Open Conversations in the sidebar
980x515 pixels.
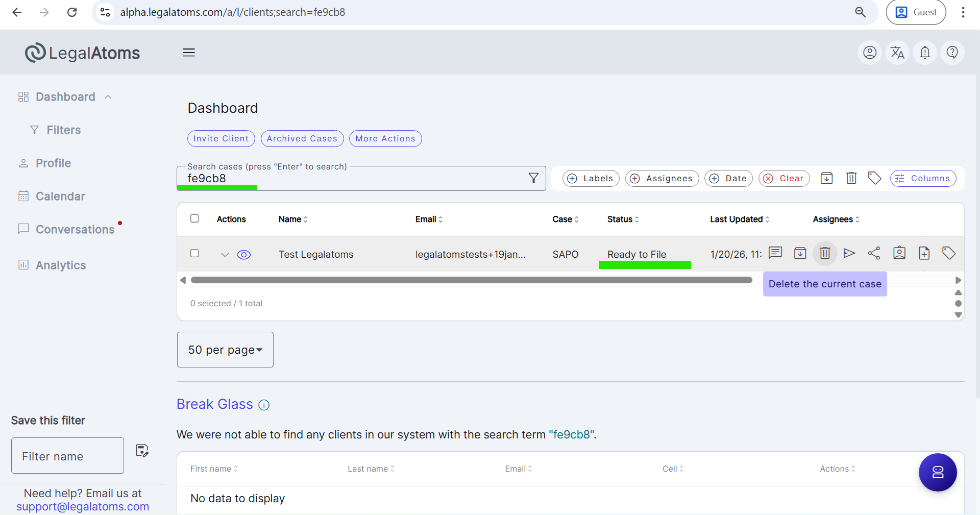coord(75,230)
